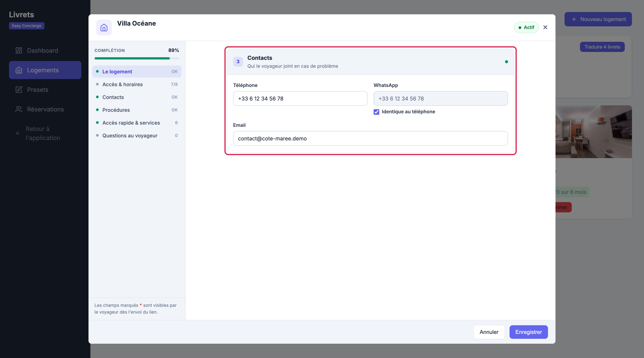Click the Enregistrer button
The height and width of the screenshot is (358, 644).
[x=529, y=332]
